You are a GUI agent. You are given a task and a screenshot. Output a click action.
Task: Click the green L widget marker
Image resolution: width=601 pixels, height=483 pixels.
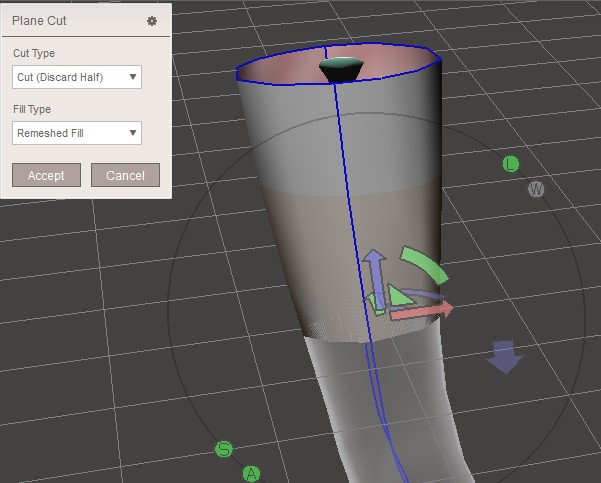point(511,164)
